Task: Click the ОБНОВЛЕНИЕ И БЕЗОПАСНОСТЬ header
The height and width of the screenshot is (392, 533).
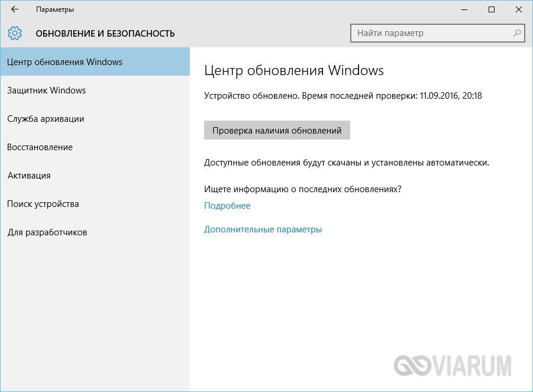Action: pos(105,34)
